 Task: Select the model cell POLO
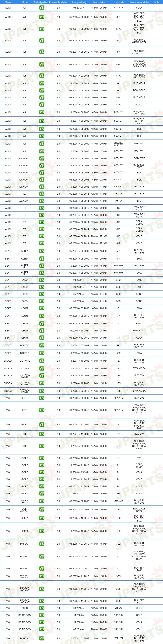(x=25, y=608)
